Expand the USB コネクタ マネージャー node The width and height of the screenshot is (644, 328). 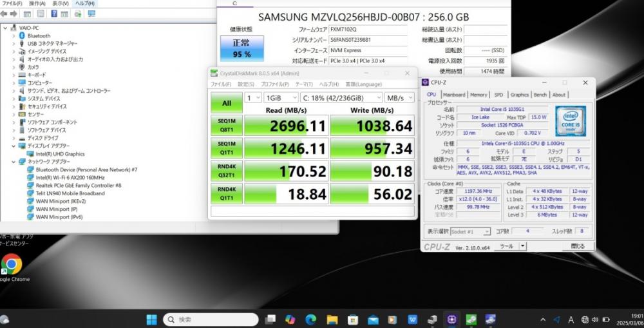click(x=13, y=44)
